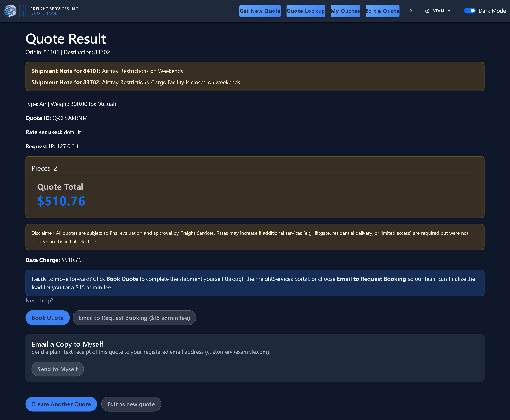
Task: Click the user profile avatar icon
Action: (x=427, y=11)
